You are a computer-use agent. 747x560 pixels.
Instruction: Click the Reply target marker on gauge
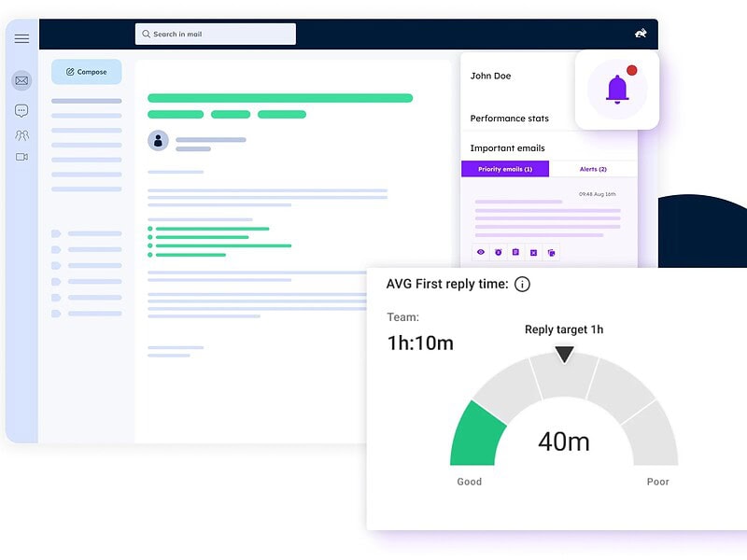tap(564, 354)
